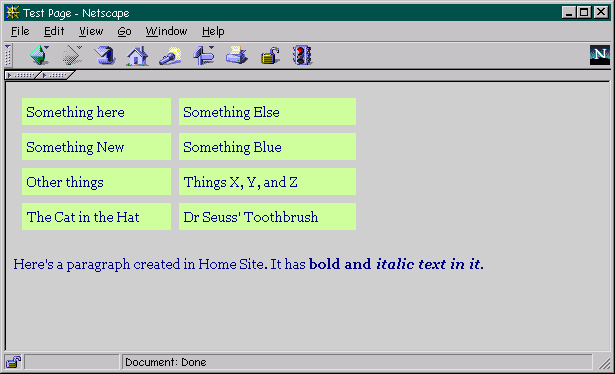Viewport: 615px width, 374px height.
Task: Click the 'Something Blue' table cell
Action: pyautogui.click(x=267, y=147)
